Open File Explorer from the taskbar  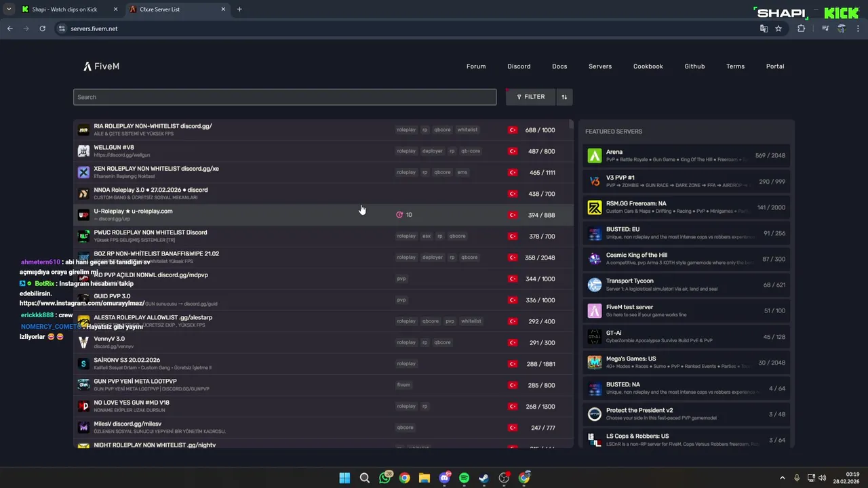pos(425,478)
